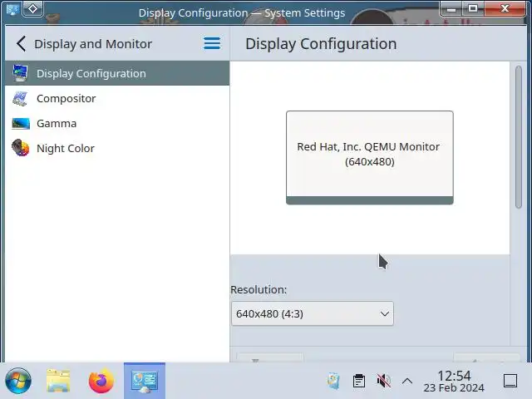Click the Display Configuration monitor icon

tap(20, 73)
